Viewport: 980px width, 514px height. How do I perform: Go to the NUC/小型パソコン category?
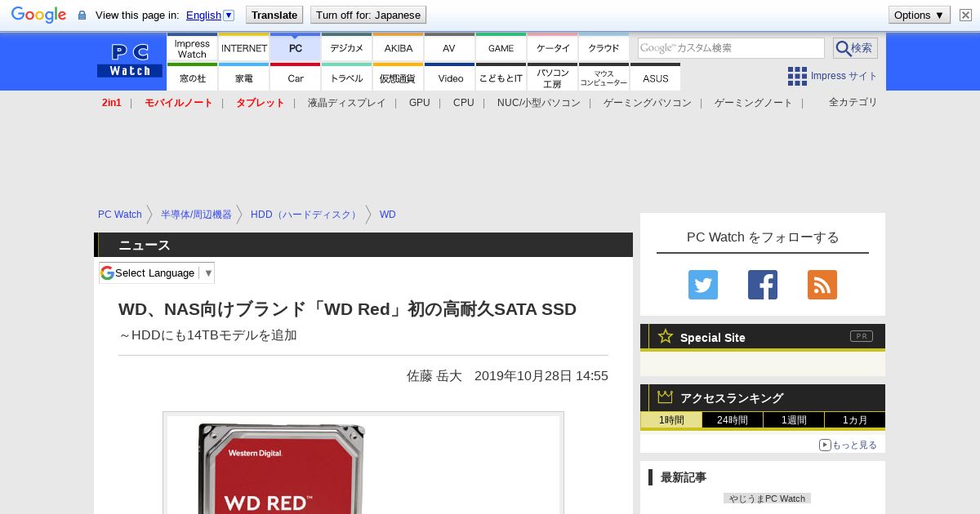coord(539,103)
